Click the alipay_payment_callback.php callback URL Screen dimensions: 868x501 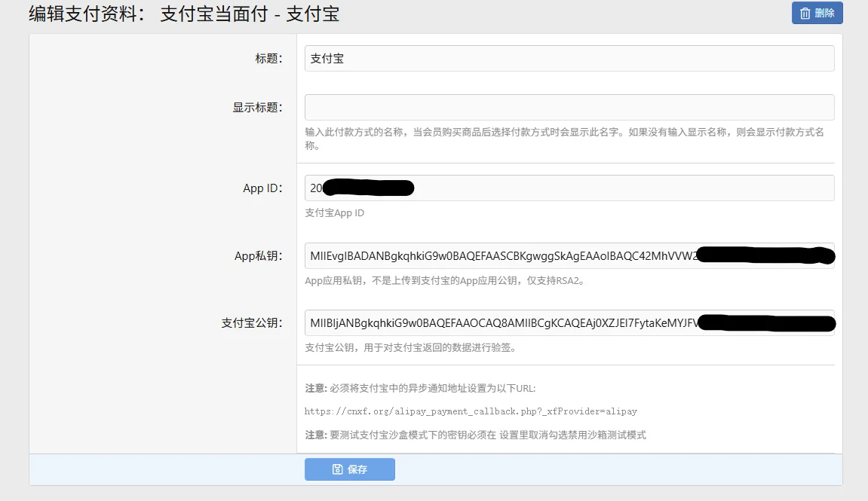470,411
